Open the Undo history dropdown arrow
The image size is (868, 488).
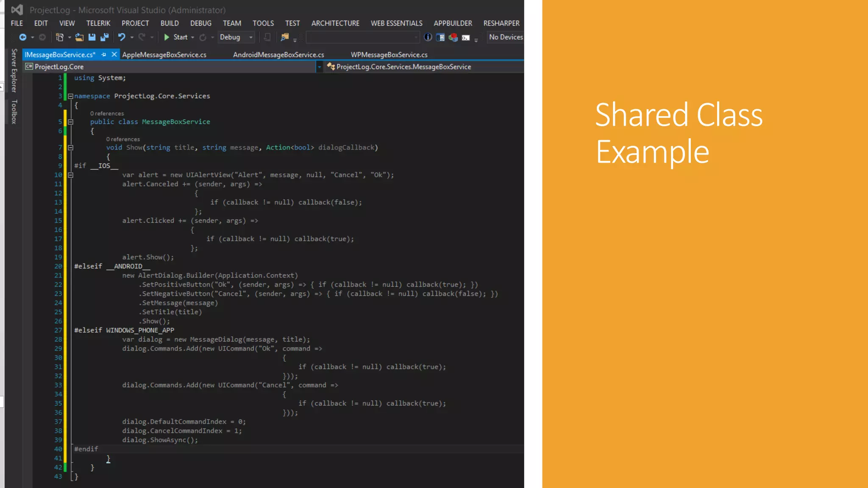coord(132,37)
